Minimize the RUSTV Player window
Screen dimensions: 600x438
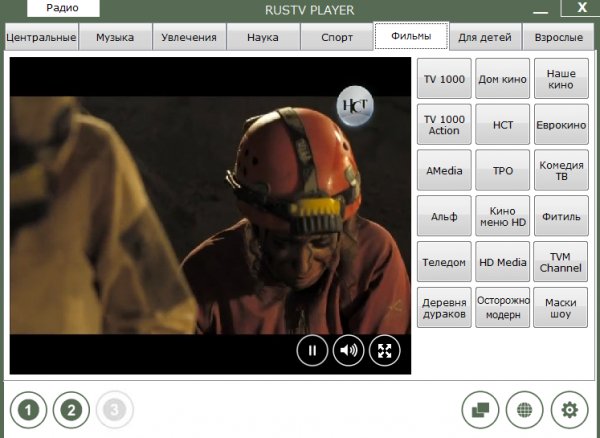540,11
